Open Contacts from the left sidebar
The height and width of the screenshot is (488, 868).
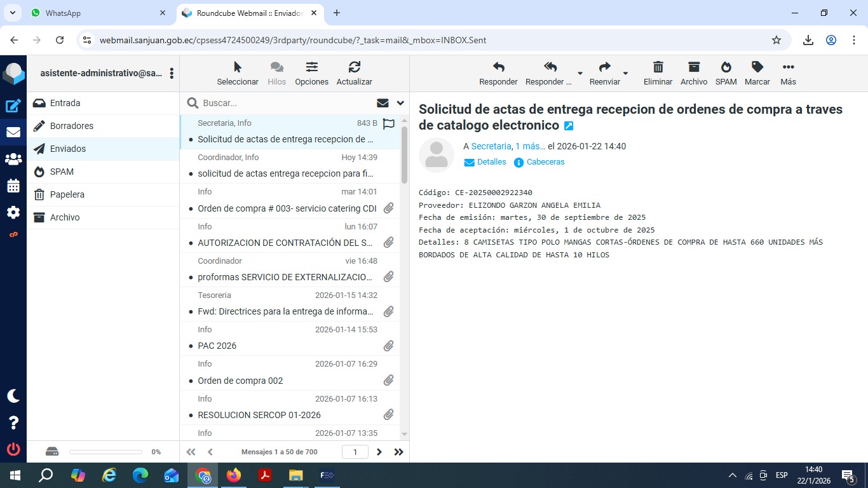coord(13,159)
